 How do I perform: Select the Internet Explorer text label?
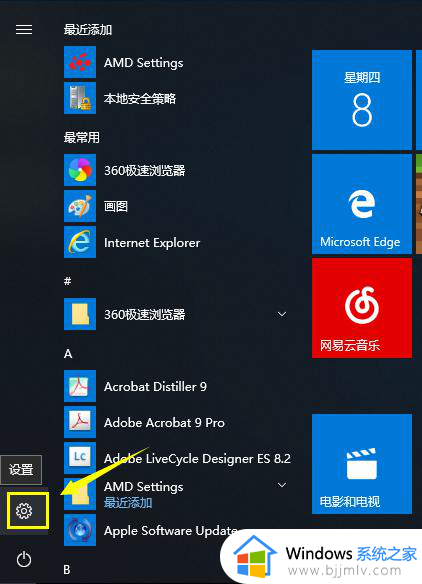(x=152, y=243)
